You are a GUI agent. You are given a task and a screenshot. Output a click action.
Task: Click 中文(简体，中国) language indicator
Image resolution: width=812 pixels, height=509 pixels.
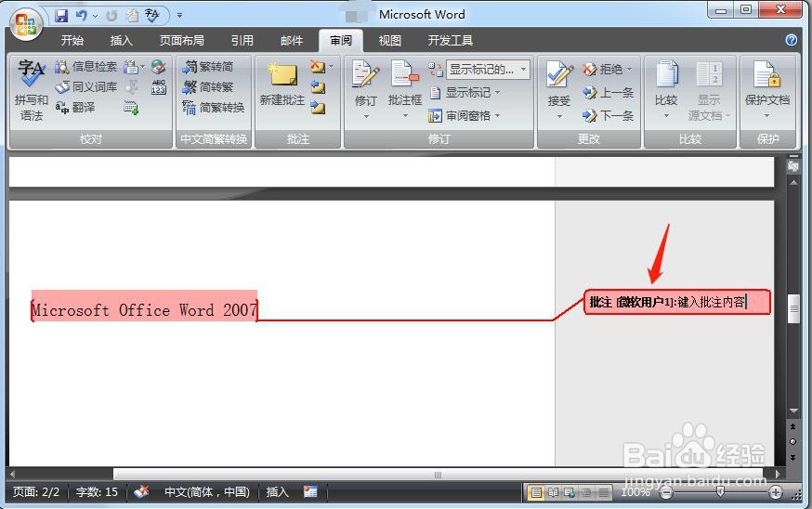[207, 492]
